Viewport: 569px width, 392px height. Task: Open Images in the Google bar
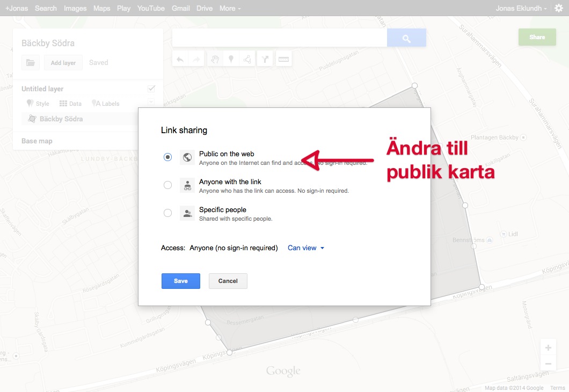pyautogui.click(x=75, y=8)
